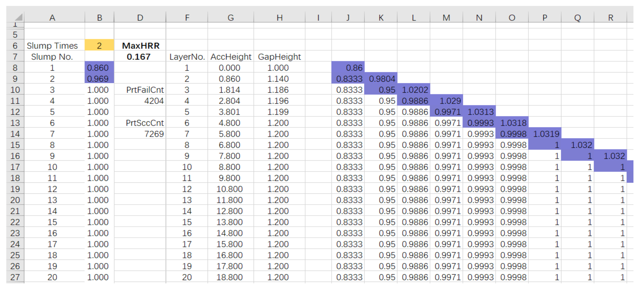
Task: Click the 0.167 MaxHRR value cell
Action: point(139,57)
